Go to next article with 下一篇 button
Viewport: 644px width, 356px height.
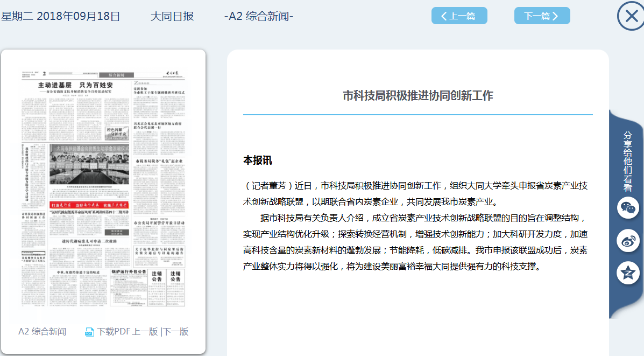(542, 16)
